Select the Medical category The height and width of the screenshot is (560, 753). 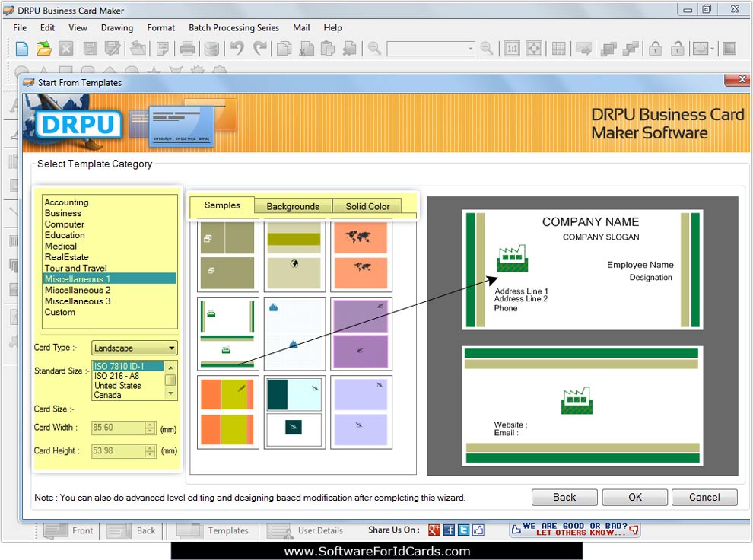[x=61, y=247]
